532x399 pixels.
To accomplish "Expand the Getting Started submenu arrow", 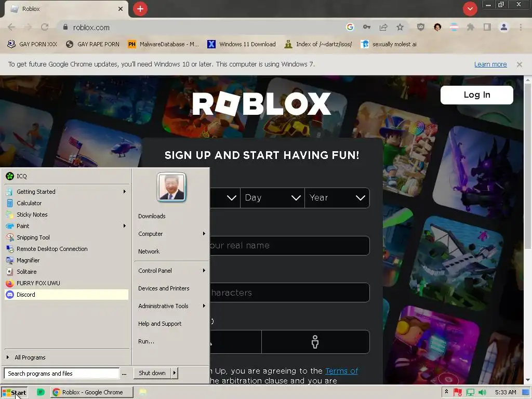I will 125,192.
